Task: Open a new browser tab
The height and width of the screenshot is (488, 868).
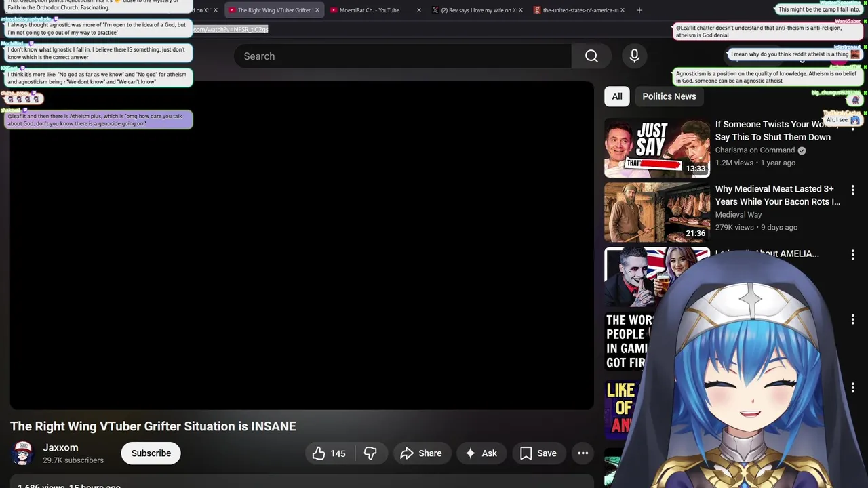Action: (639, 10)
